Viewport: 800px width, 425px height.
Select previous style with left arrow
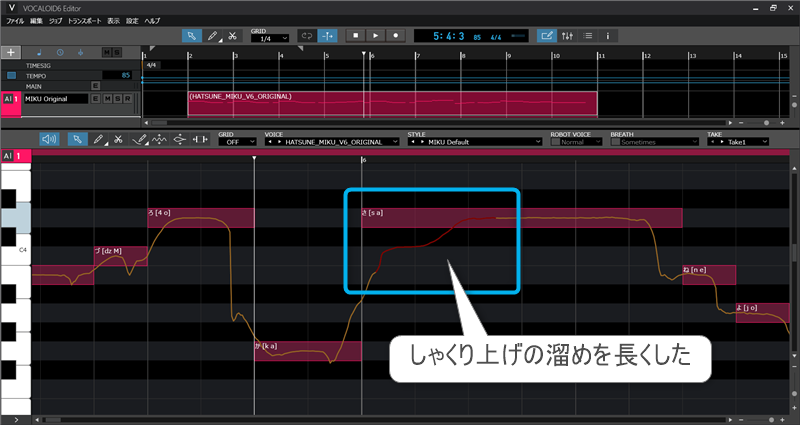point(413,142)
